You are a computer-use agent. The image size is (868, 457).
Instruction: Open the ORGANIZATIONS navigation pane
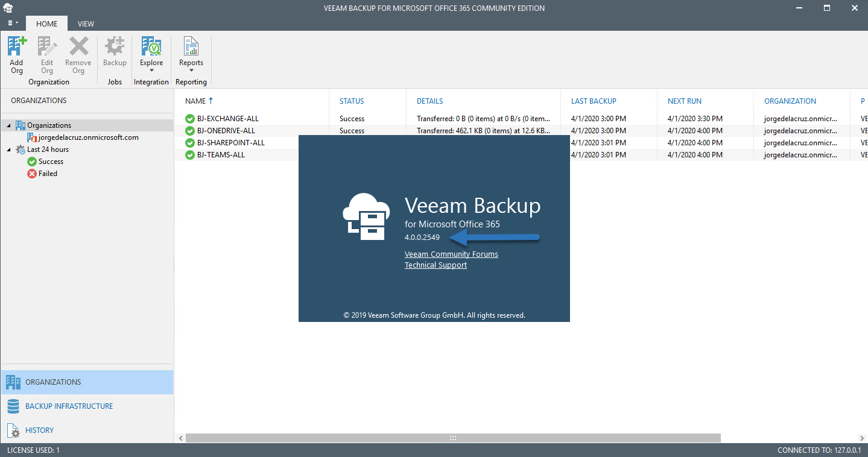pyautogui.click(x=87, y=382)
